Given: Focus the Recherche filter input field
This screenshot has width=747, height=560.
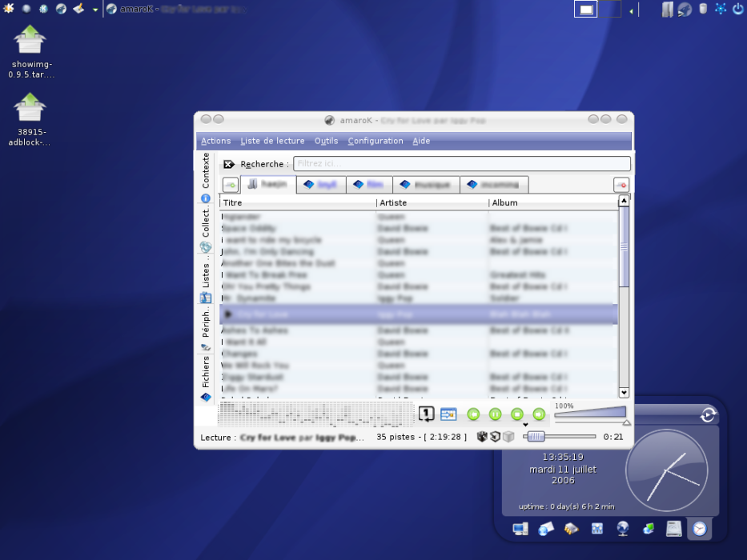Looking at the screenshot, I should [462, 164].
